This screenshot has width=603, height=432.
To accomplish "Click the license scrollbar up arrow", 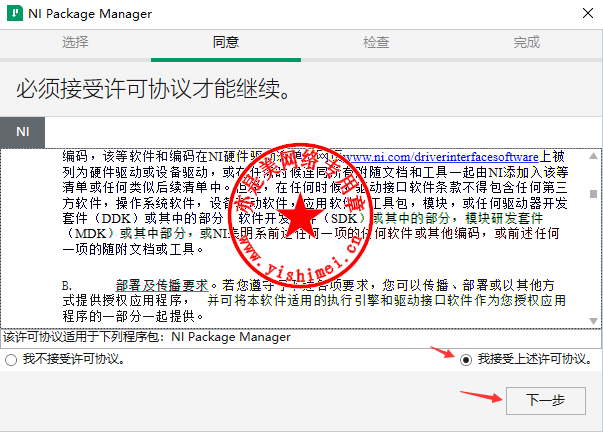I will coord(593,156).
